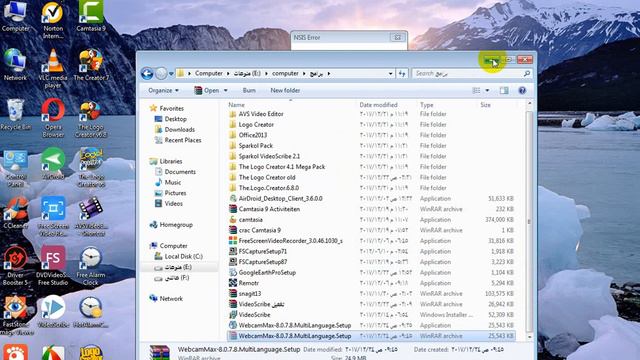
Task: Click the Explorer Forward navigation button
Action: coord(161,73)
